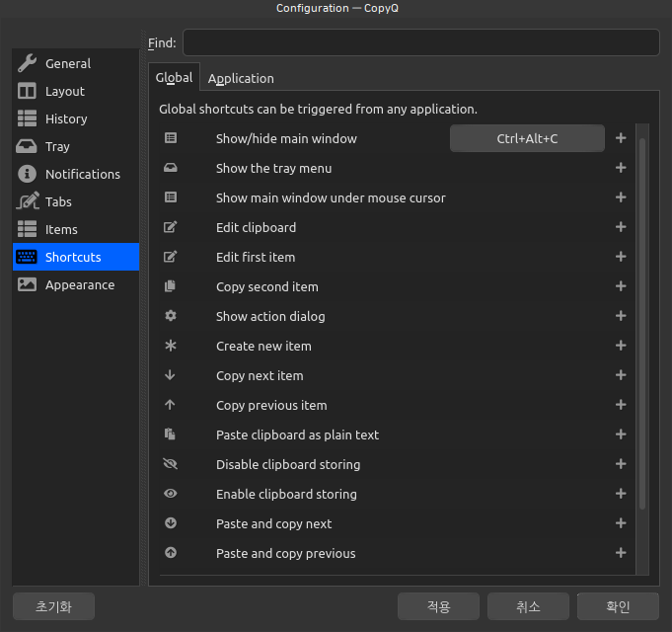Click the crossed-eye icon for Disable clipboard storing
This screenshot has height=632, width=672.
tap(171, 464)
